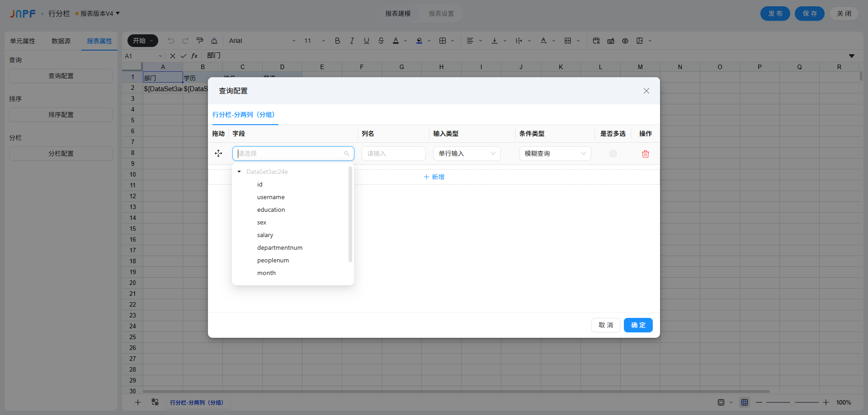868x415 pixels.
Task: Click the undo arrow icon
Action: coord(171,41)
